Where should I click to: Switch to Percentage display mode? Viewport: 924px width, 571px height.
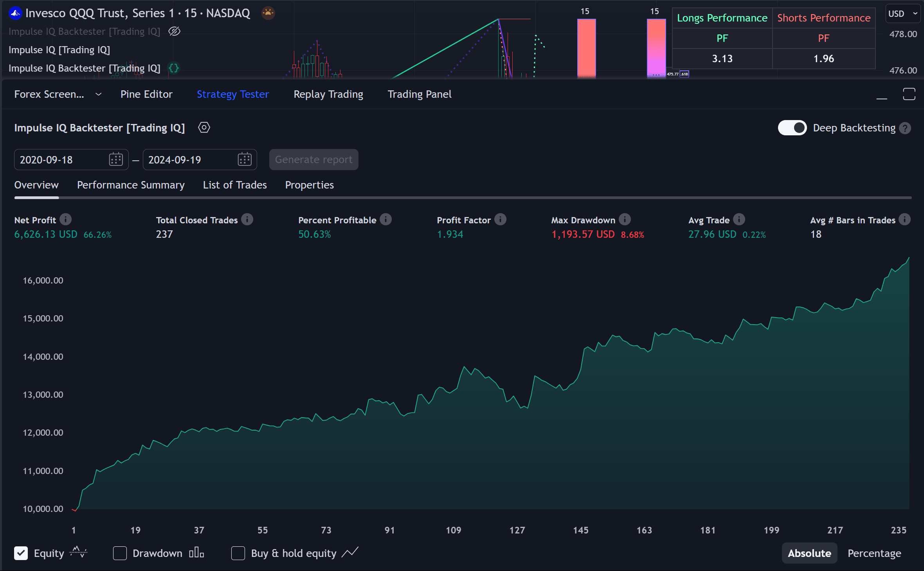point(874,553)
